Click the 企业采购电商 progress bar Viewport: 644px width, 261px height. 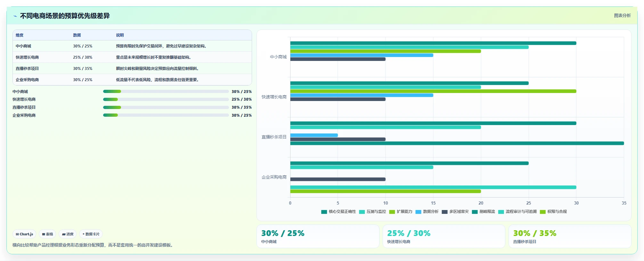(x=166, y=115)
